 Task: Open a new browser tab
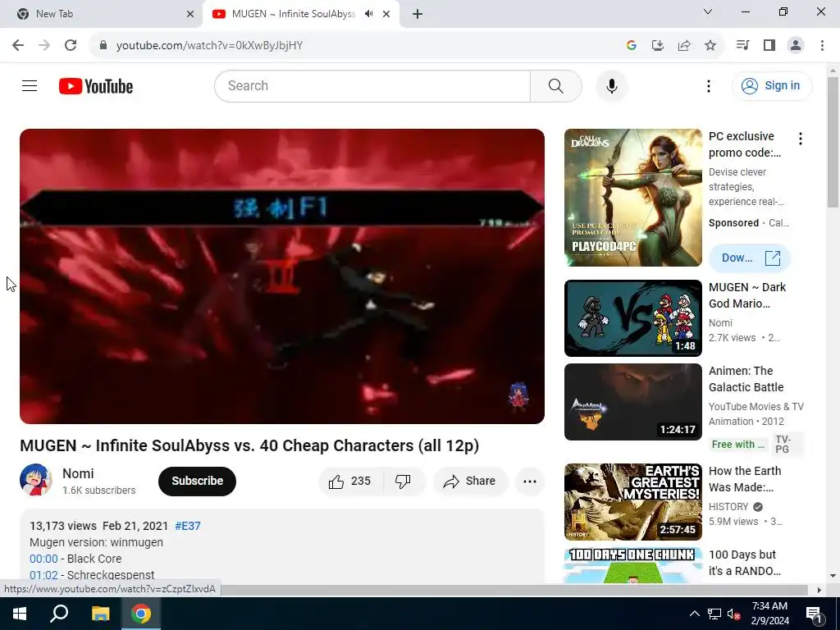[x=418, y=14]
